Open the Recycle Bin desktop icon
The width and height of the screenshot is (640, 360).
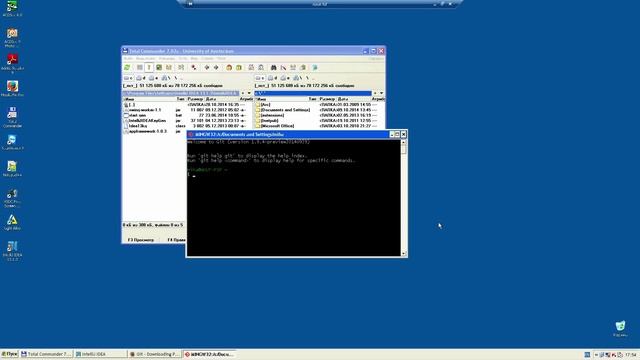click(620, 329)
